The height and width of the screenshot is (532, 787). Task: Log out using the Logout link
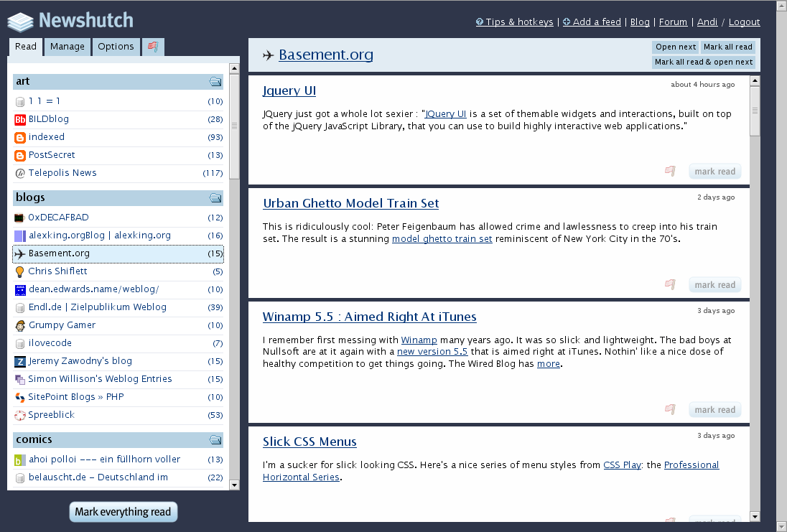(745, 22)
